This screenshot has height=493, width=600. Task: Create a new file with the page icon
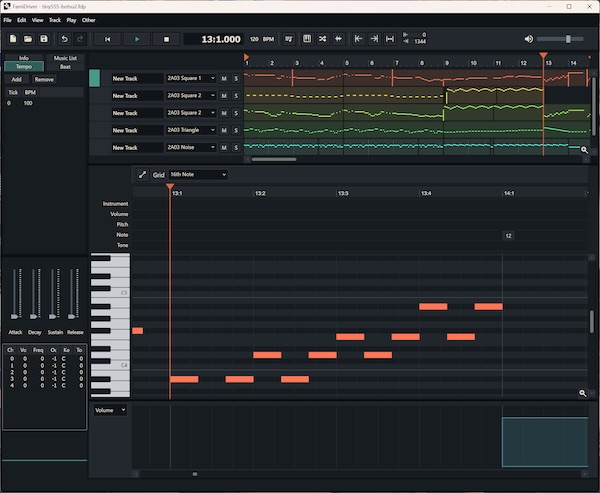(13, 39)
